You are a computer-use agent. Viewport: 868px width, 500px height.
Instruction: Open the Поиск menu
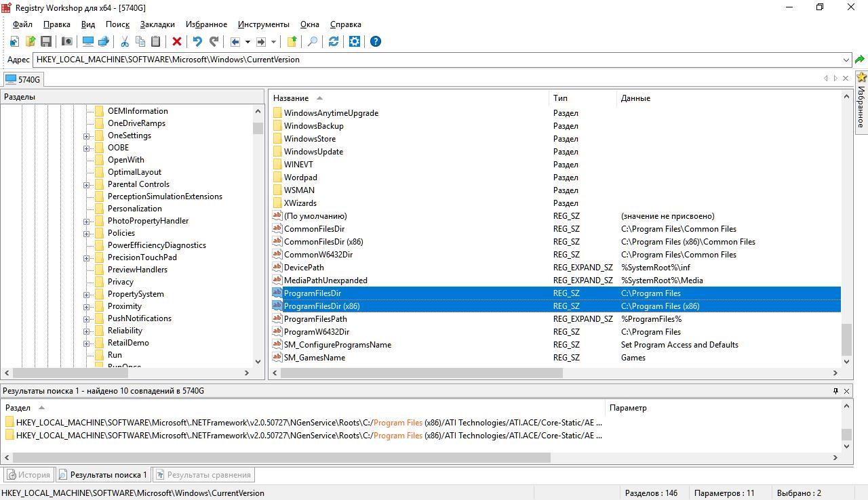pos(117,24)
